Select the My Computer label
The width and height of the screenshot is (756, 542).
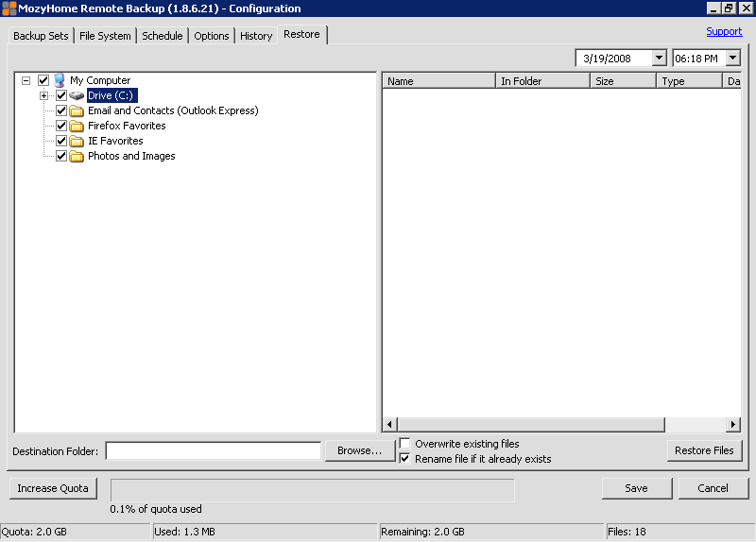100,80
